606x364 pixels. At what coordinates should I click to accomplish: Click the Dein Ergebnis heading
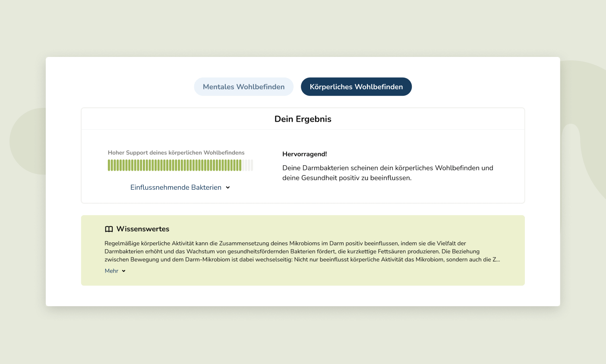(303, 119)
